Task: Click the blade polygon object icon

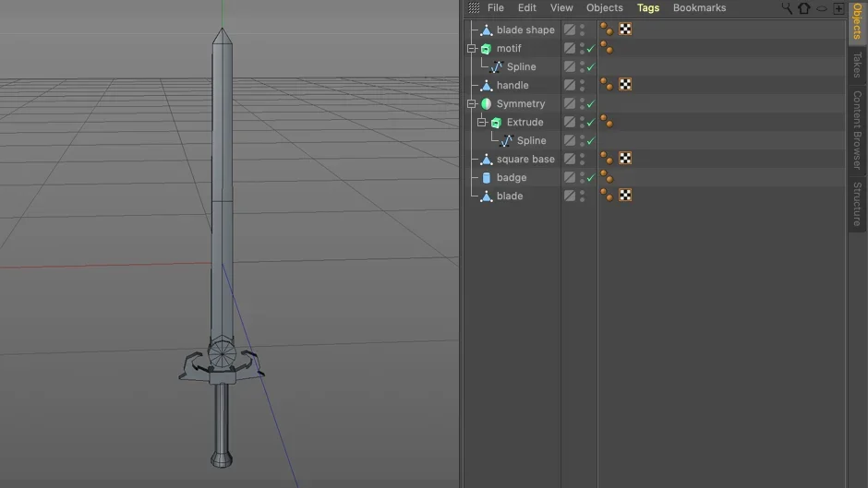Action: point(486,196)
